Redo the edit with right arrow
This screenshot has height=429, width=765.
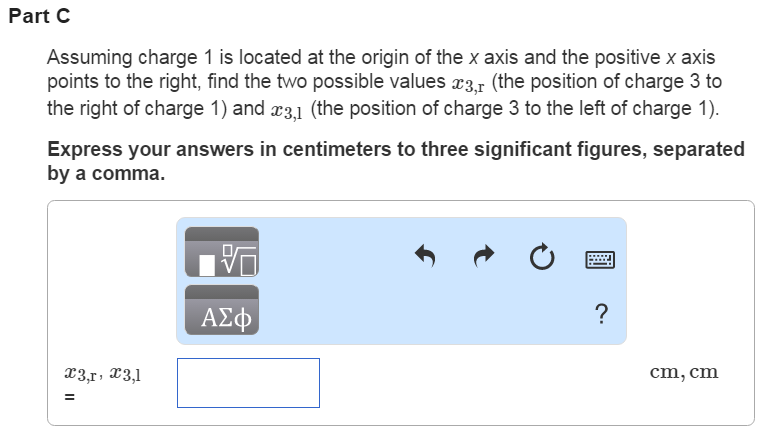click(484, 258)
